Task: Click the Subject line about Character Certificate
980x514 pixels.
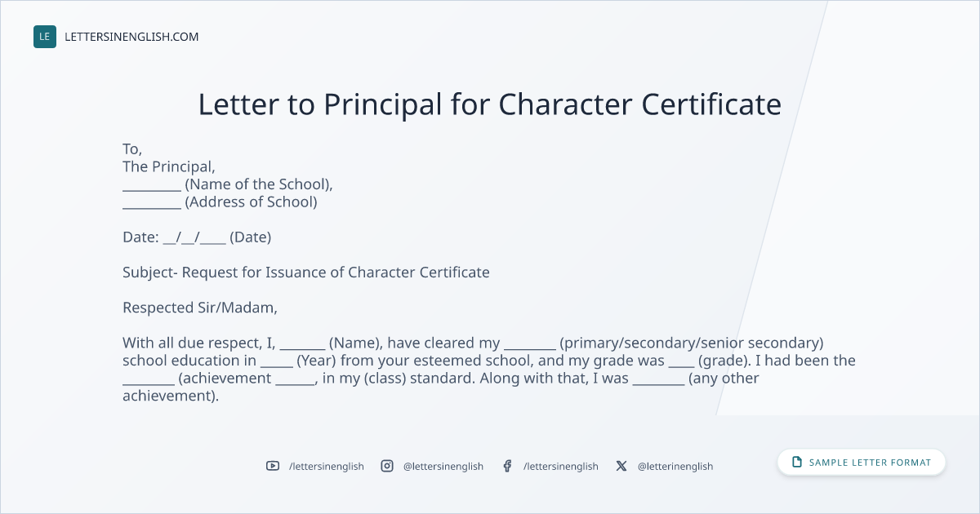Action: pos(306,273)
